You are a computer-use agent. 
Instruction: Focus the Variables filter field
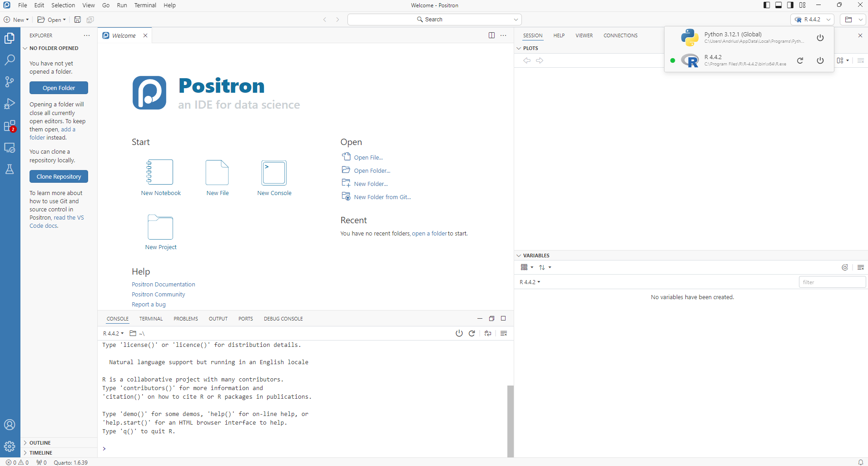(x=832, y=282)
